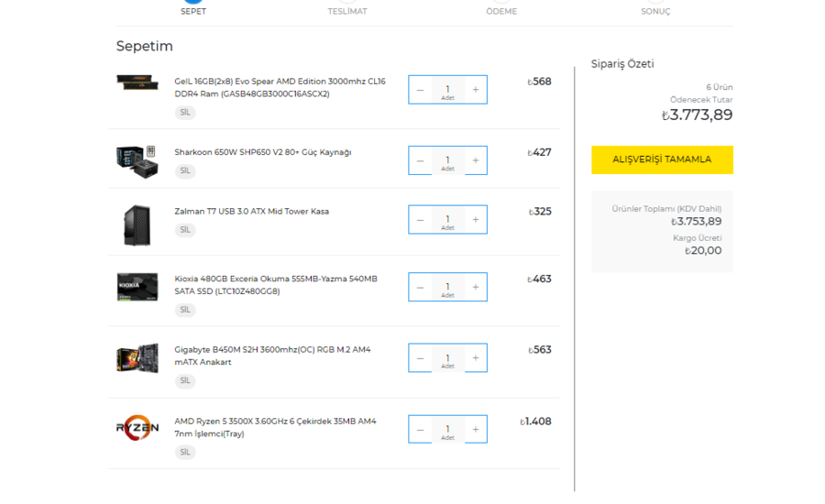Viewport: 825px width, 504px height.
Task: Remove Zalman T7 case from cart
Action: (185, 230)
